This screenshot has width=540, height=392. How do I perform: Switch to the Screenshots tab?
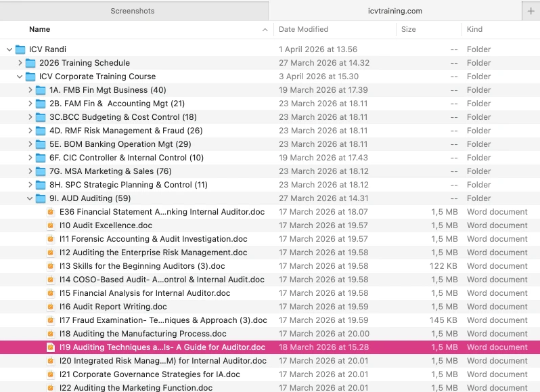133,11
